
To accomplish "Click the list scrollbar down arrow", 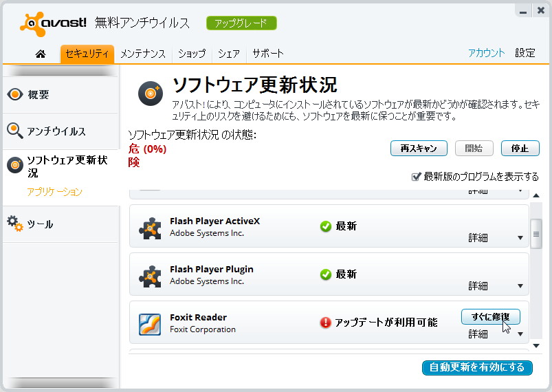I will pyautogui.click(x=536, y=345).
